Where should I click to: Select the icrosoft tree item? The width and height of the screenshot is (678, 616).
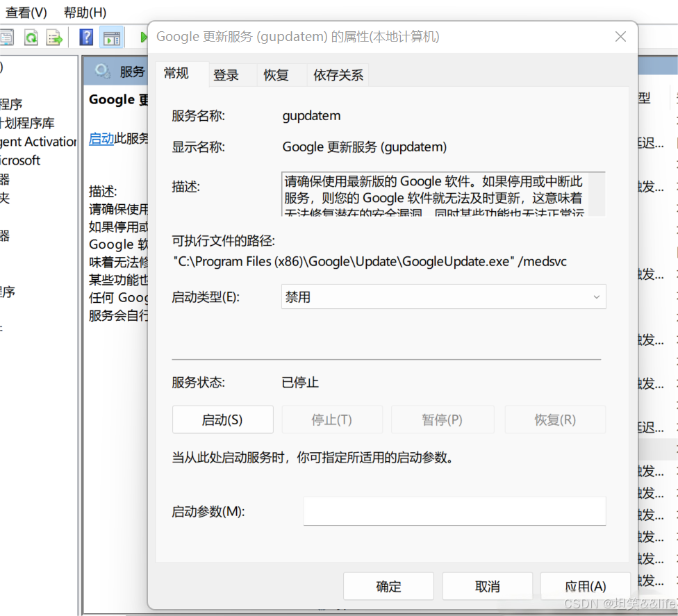point(20,160)
